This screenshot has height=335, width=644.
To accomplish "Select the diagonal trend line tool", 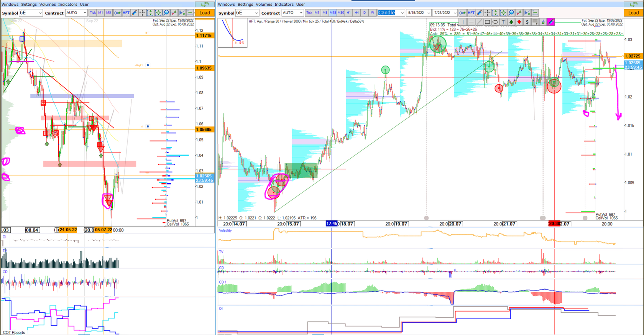I will [x=479, y=22].
